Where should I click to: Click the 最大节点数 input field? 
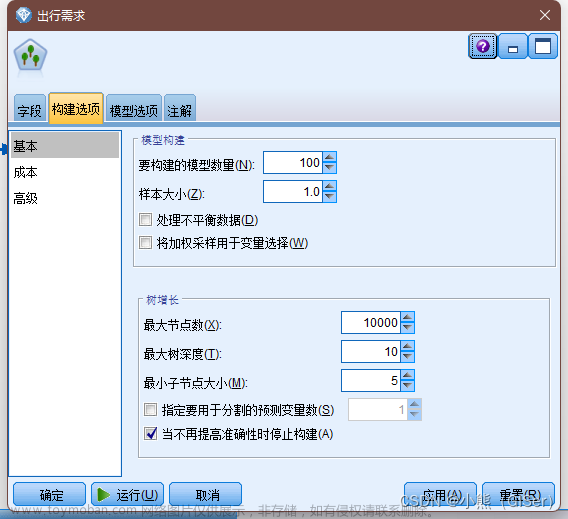point(371,322)
